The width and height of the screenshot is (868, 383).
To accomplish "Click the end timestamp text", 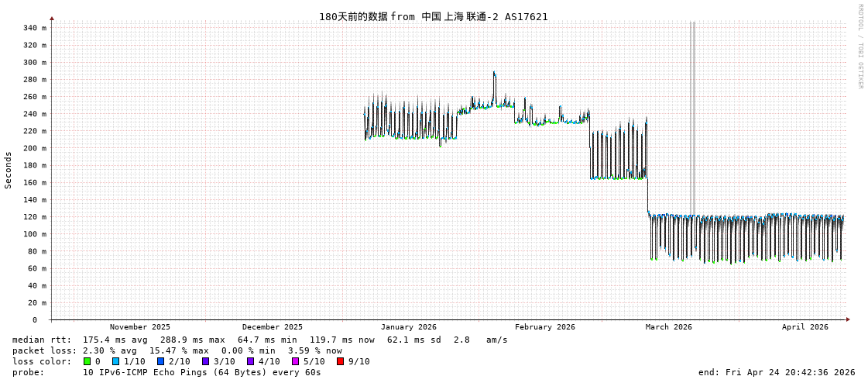I will pyautogui.click(x=777, y=372).
